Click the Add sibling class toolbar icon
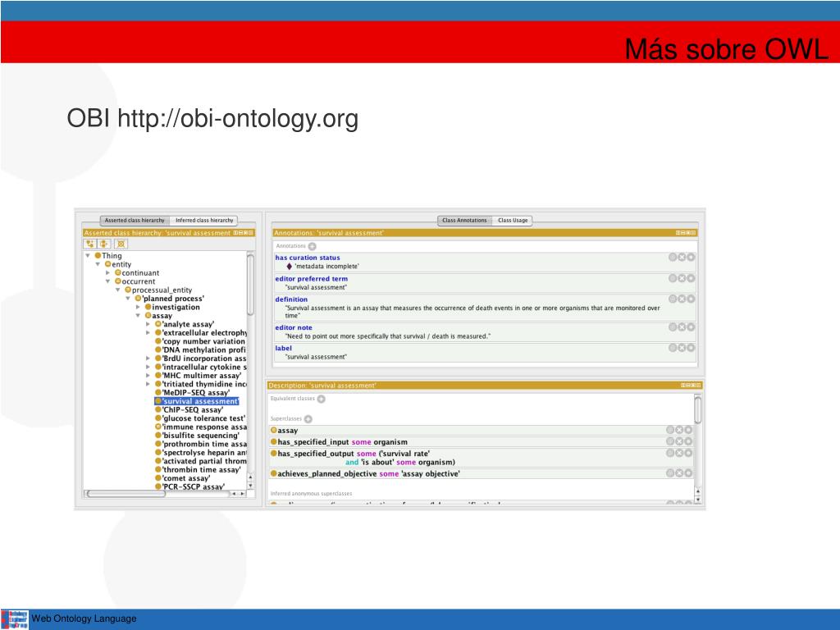The height and width of the screenshot is (630, 840). tap(103, 244)
